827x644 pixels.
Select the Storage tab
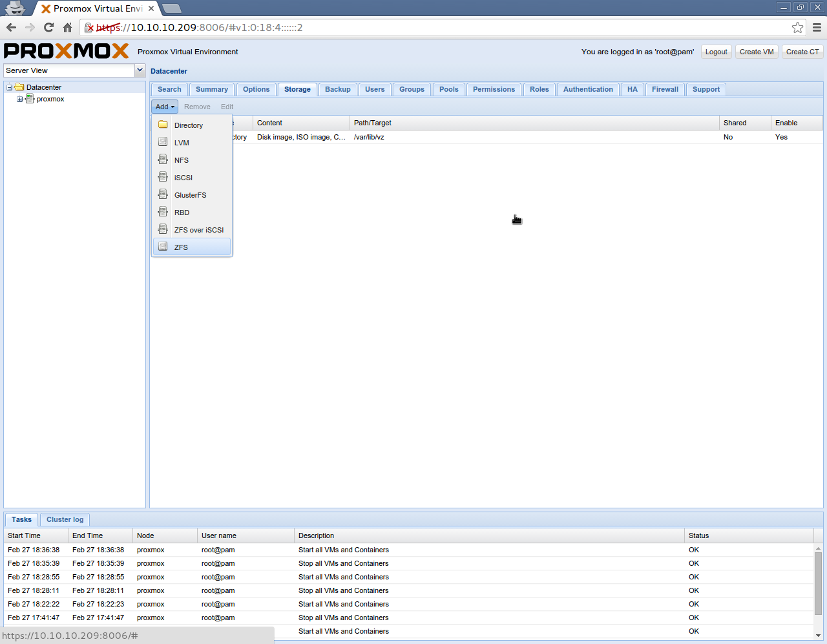(297, 90)
